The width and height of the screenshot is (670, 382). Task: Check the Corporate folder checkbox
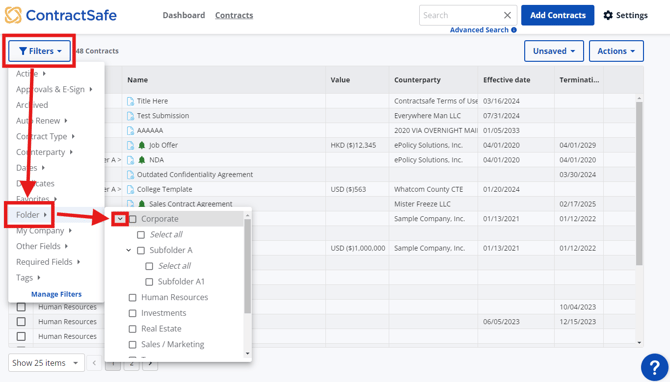pos(133,219)
